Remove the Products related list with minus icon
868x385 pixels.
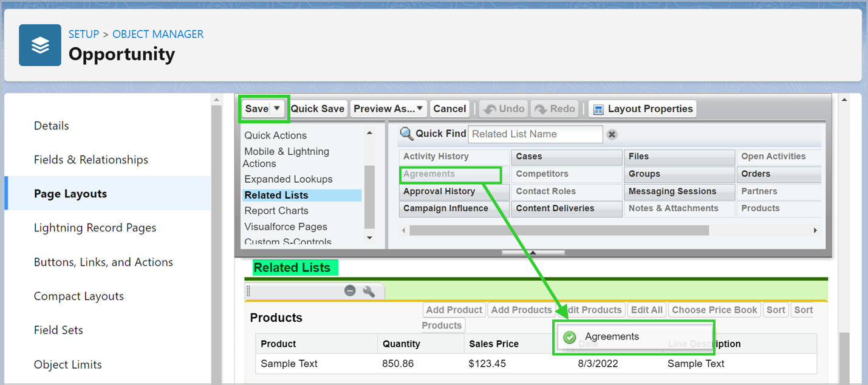[350, 291]
